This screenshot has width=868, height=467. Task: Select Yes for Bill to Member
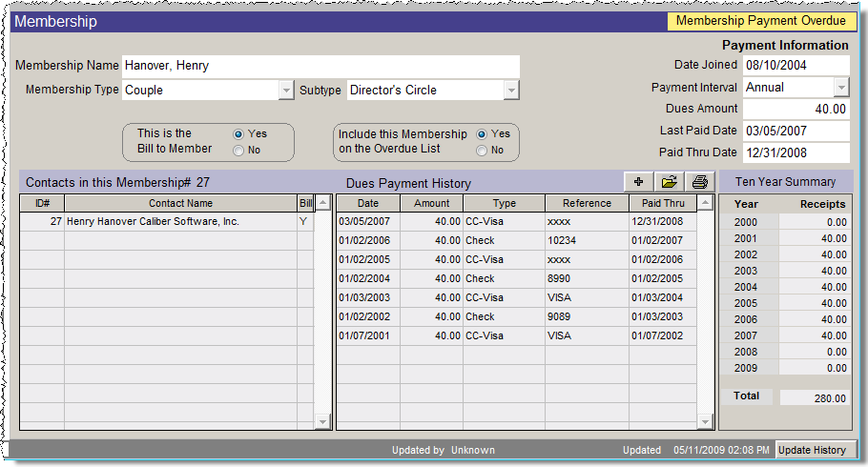coord(238,133)
